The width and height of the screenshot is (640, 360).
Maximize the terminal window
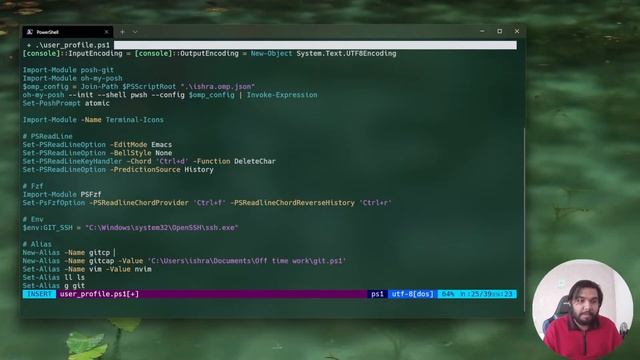500,31
